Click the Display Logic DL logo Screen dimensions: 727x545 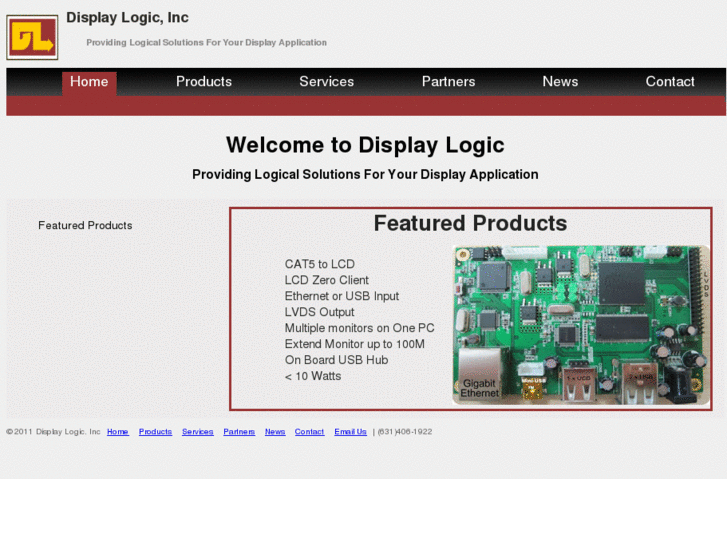tap(32, 37)
